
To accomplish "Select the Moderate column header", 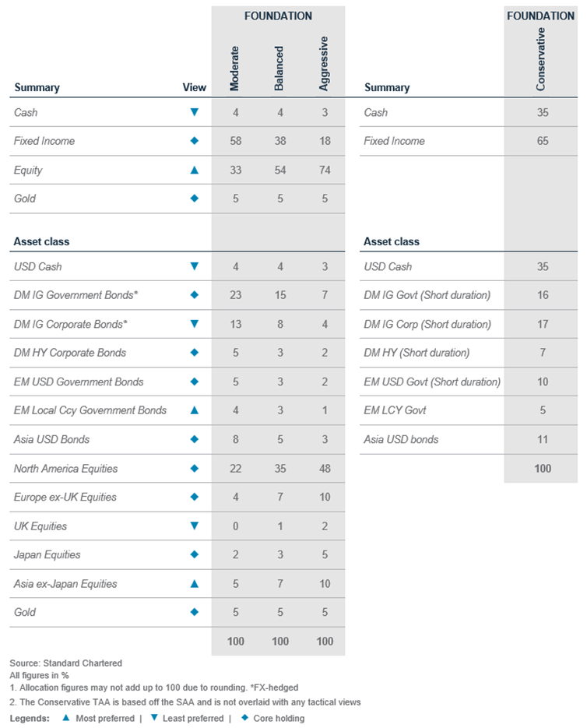I will 234,69.
